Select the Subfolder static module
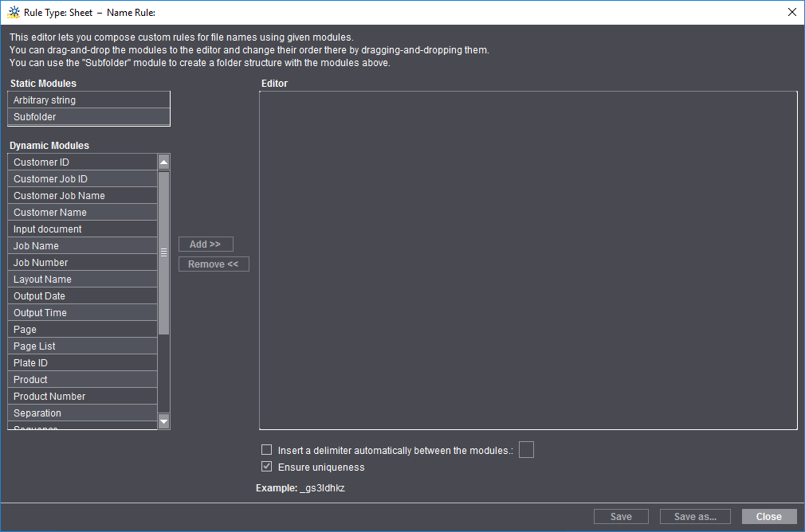The width and height of the screenshot is (805, 532). (x=88, y=117)
